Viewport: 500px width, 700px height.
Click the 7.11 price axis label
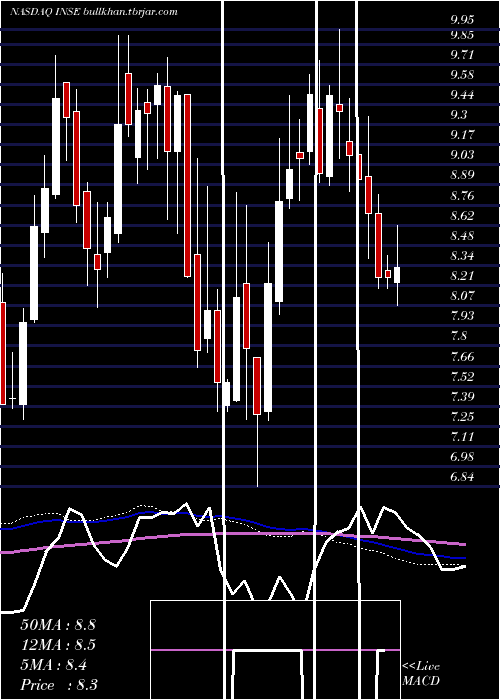coord(461,436)
